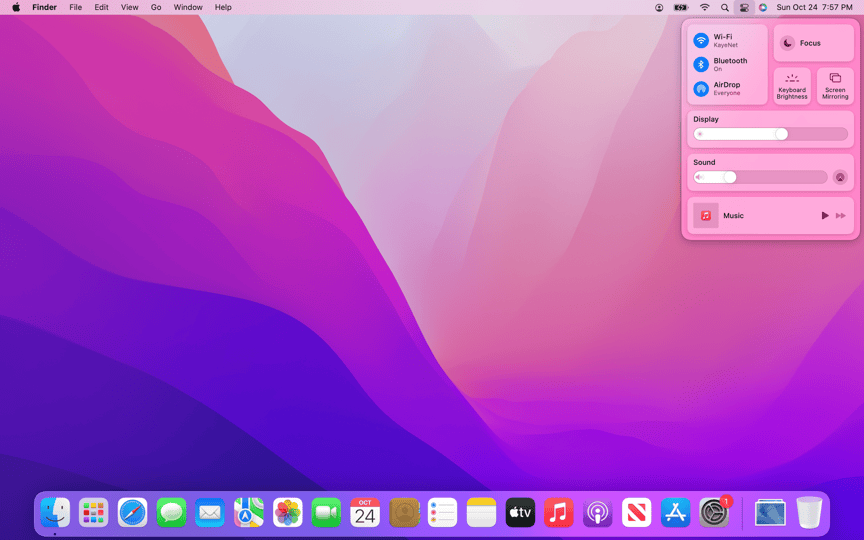
Task: Open the Messages app
Action: point(171,512)
